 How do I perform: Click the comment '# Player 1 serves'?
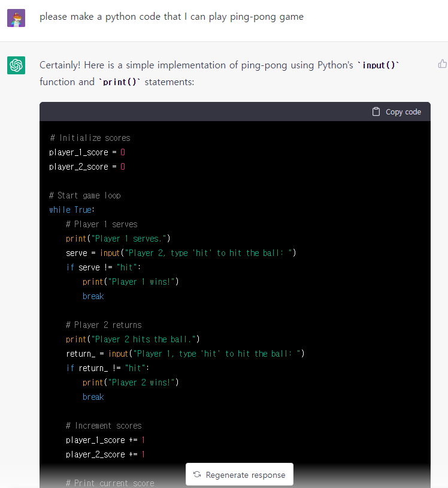[x=102, y=224]
